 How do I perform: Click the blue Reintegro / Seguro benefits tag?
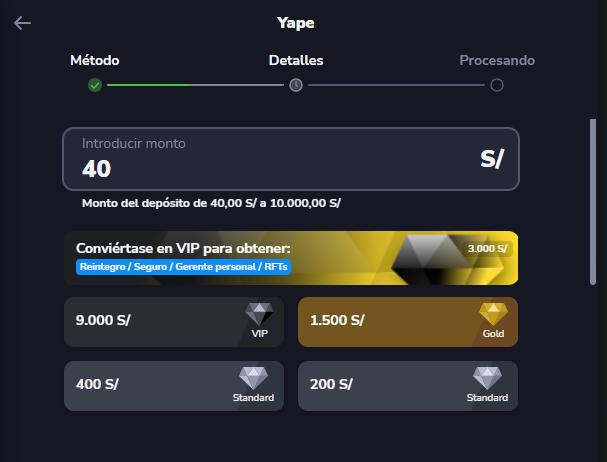click(x=183, y=267)
